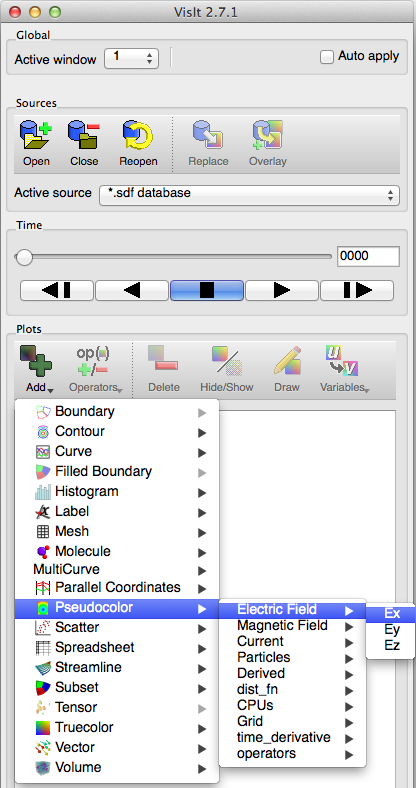
Task: Choose the Label plot icon
Action: click(43, 512)
